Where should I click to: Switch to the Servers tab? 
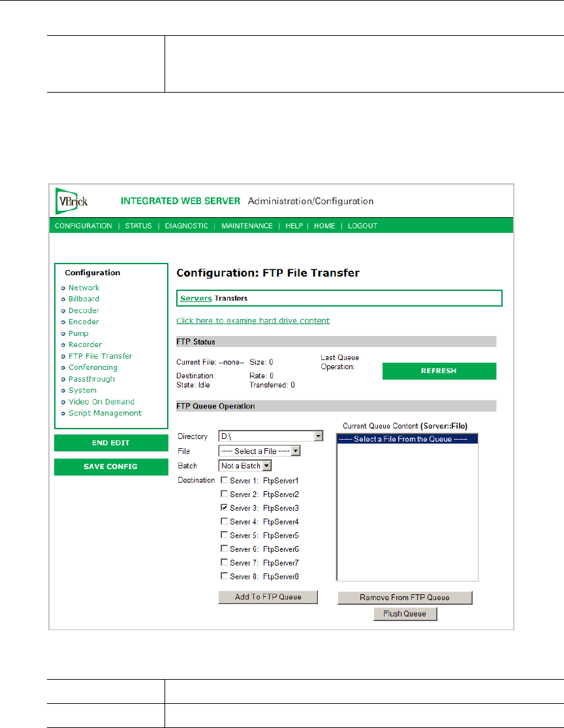coord(196,298)
